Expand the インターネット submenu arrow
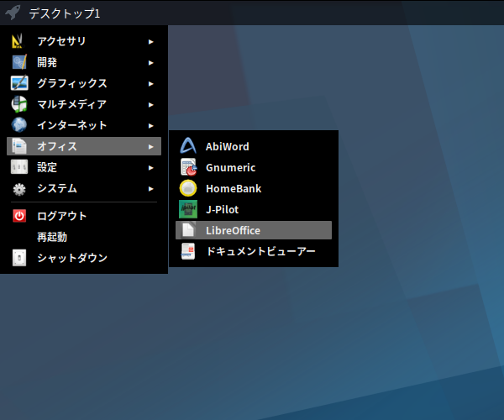 pos(150,126)
